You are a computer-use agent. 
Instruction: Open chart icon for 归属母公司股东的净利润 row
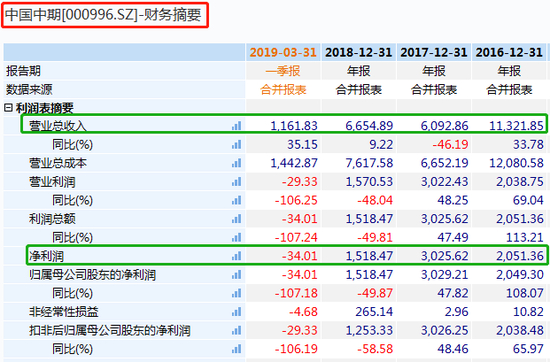(236, 275)
